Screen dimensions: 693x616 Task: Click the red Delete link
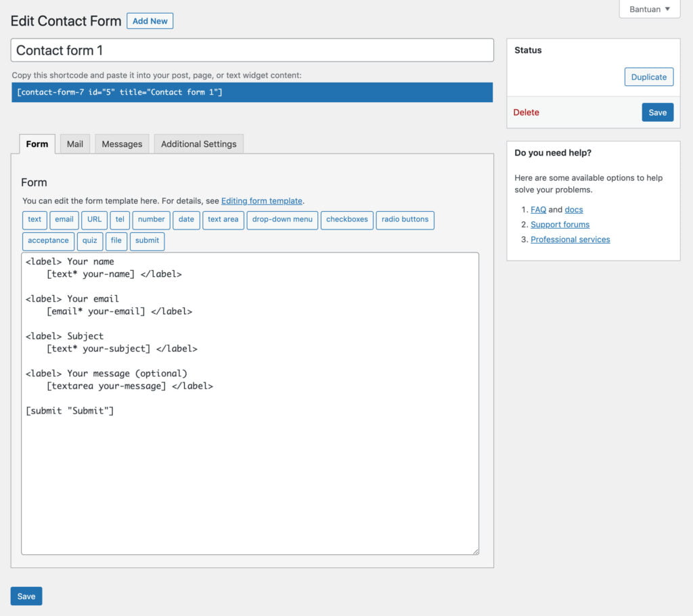point(526,112)
